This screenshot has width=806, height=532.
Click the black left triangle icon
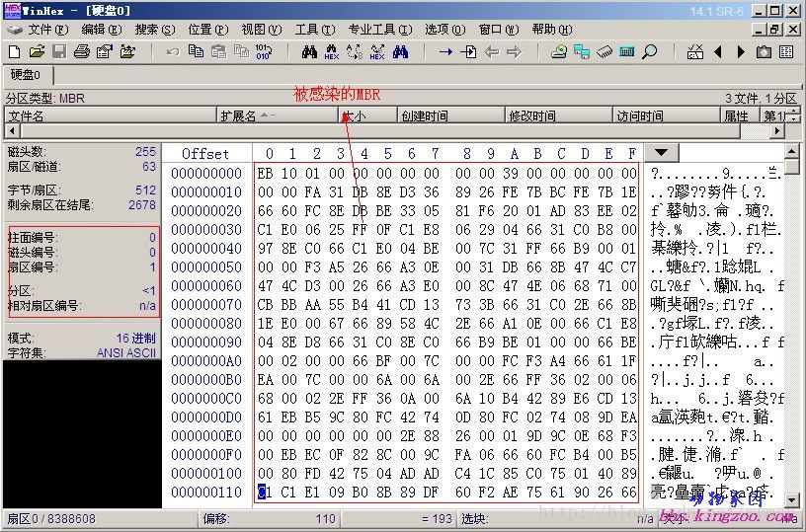click(718, 52)
